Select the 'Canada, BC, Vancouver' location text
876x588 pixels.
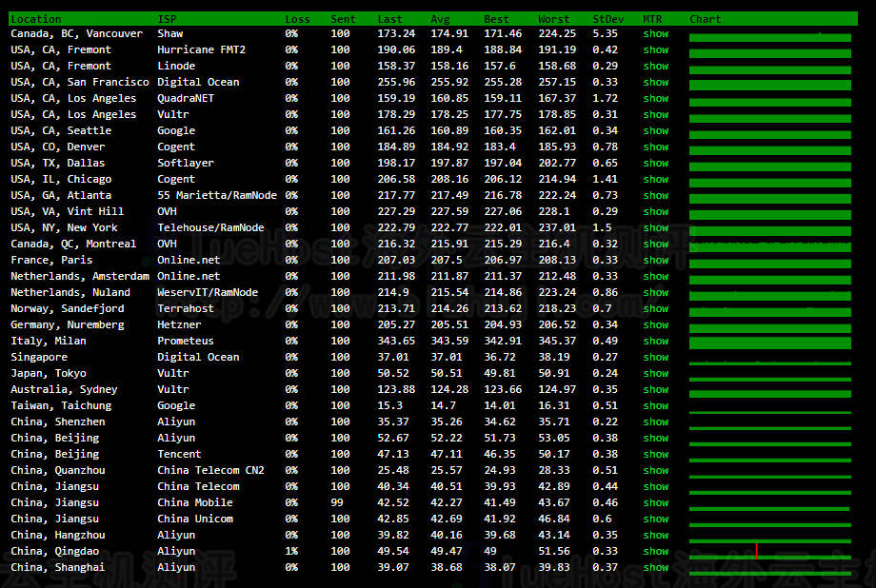(76, 33)
